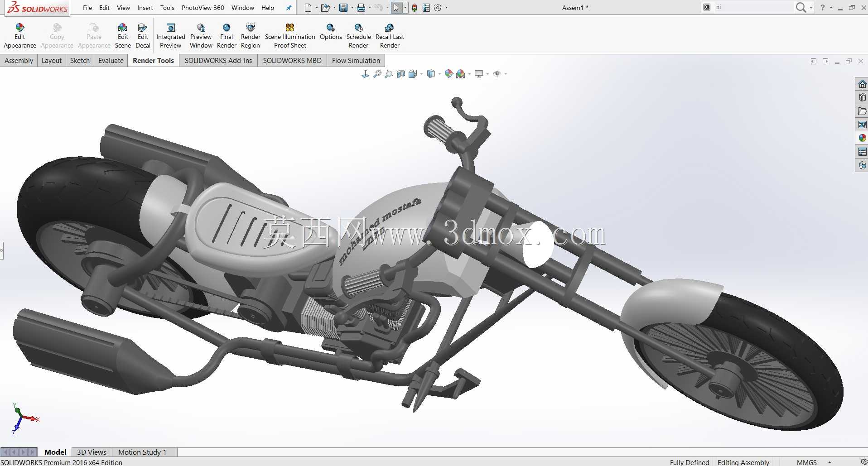
Task: Open PhotoView 360 Options
Action: coord(331,32)
